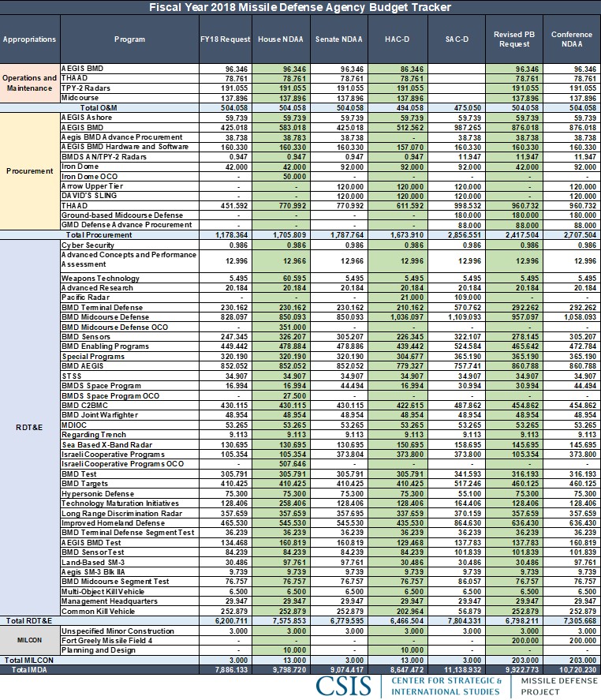Click the Hypersonic Defense program row label
601x700 pixels.
coord(99,494)
